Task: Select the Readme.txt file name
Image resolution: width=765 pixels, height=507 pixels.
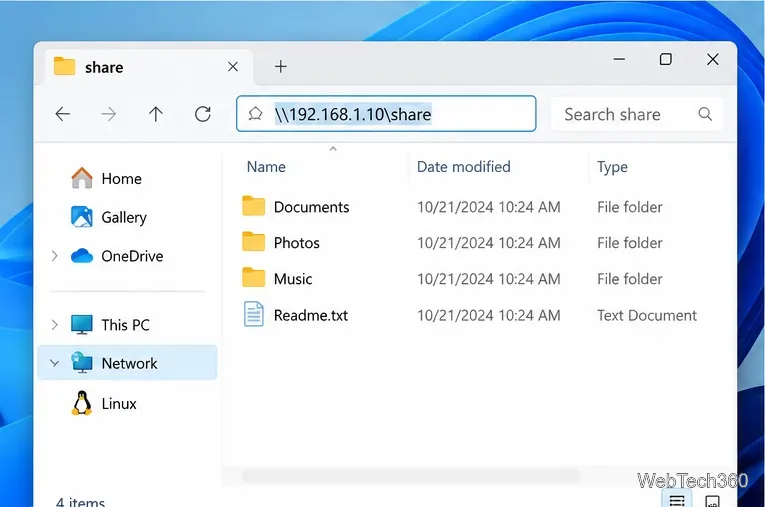Action: click(311, 315)
